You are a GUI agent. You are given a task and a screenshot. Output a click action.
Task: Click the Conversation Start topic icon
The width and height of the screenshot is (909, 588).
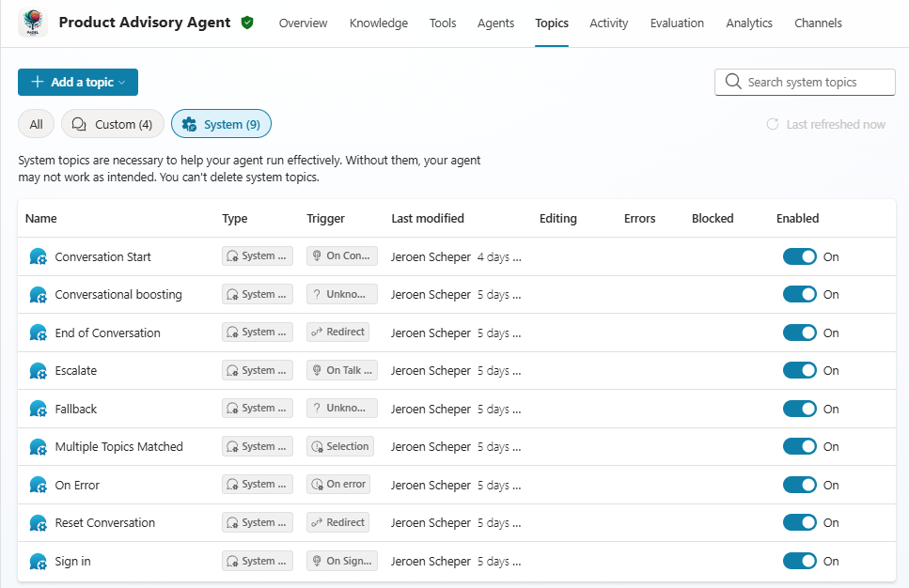[x=39, y=256]
